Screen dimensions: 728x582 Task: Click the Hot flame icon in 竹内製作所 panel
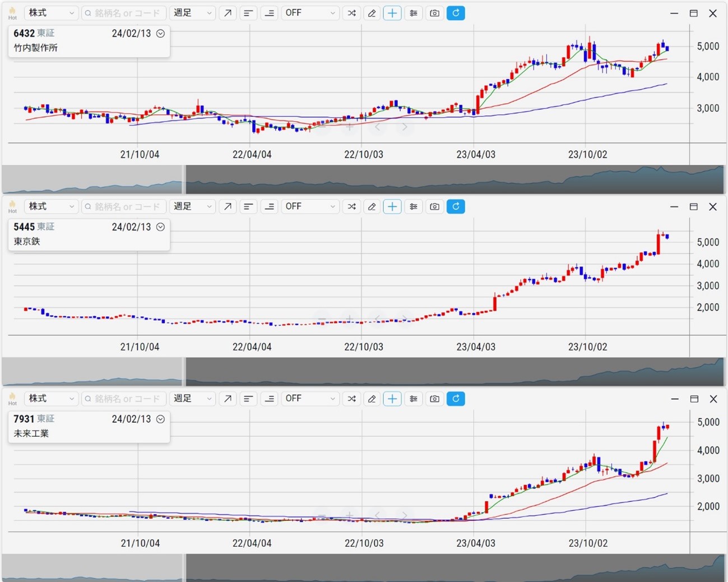pyautogui.click(x=12, y=13)
